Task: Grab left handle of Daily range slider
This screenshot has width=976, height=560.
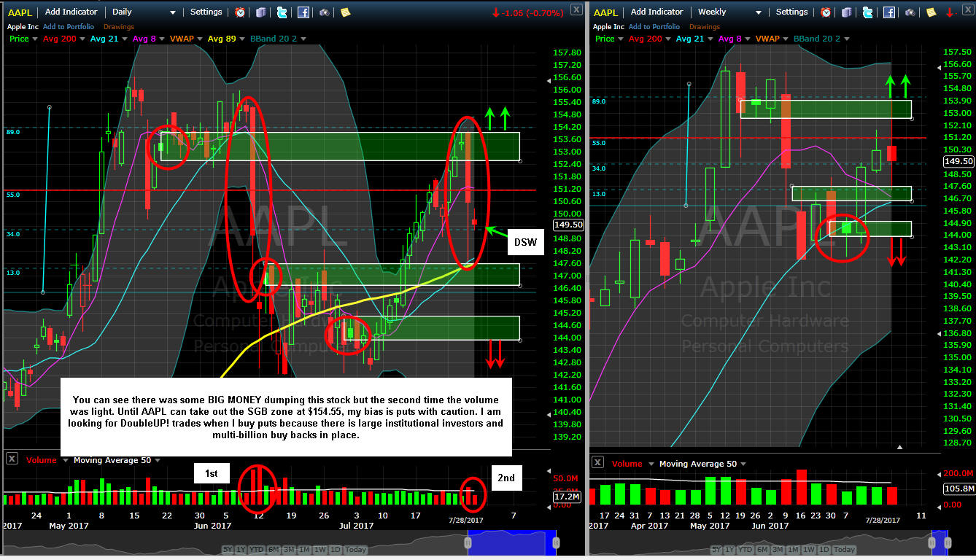Action: click(x=468, y=542)
